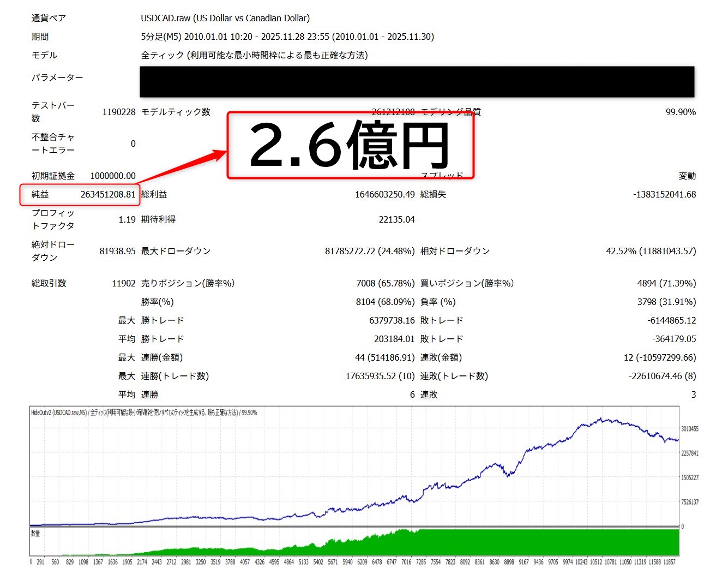Click the 勝率(%) value 8104 (68.09%)

pos(385,302)
